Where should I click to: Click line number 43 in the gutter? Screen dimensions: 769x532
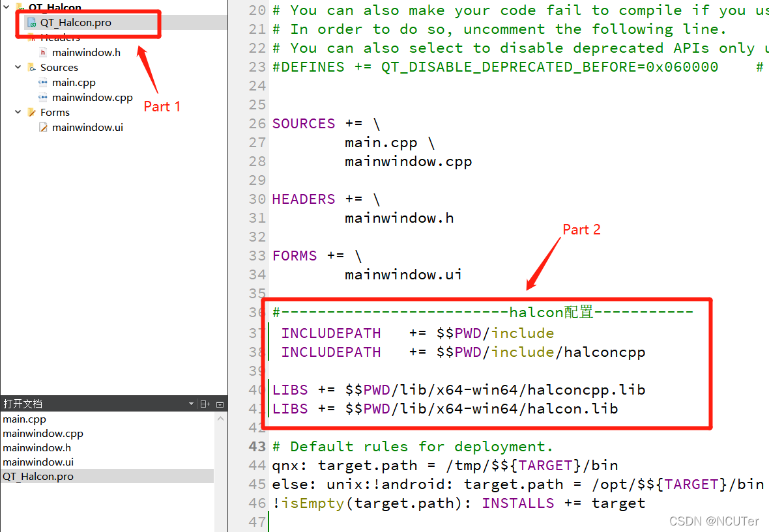pos(257,446)
